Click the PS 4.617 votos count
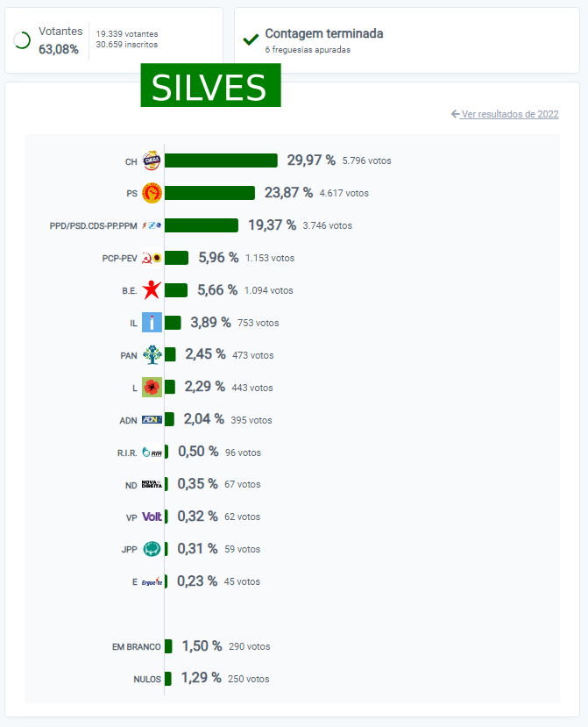 (344, 193)
